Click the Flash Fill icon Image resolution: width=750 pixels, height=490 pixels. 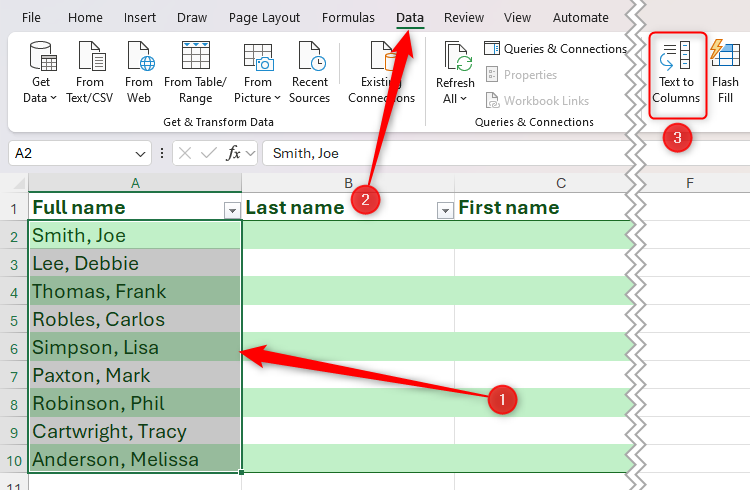tap(725, 73)
